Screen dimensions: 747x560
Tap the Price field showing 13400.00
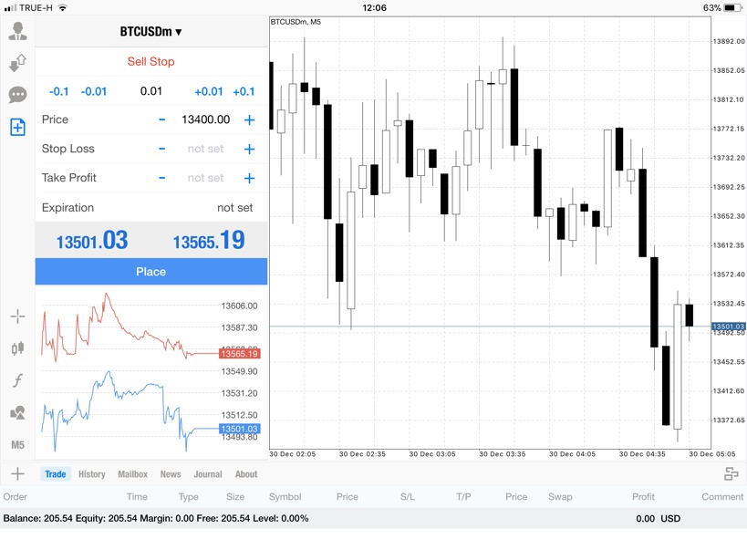click(205, 119)
